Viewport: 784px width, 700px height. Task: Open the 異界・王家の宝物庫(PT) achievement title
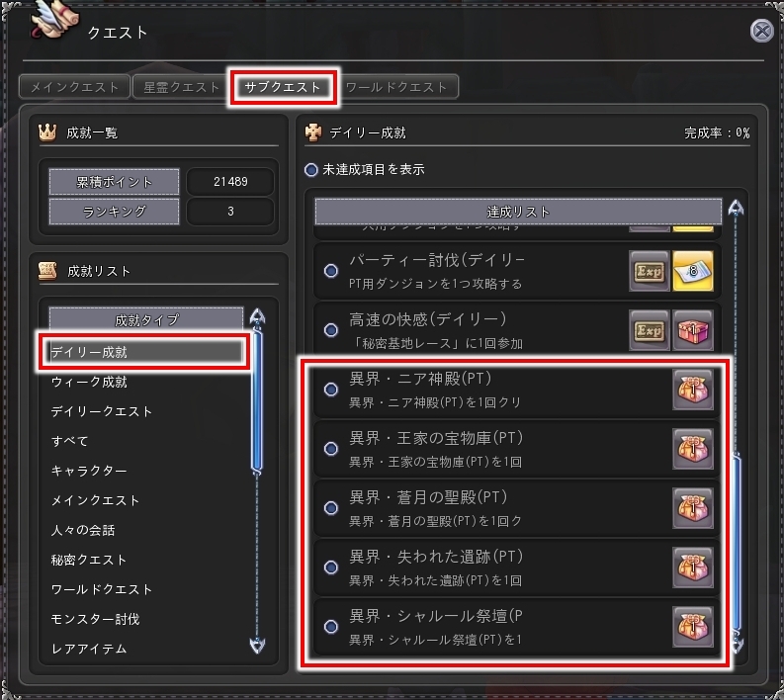point(436,438)
